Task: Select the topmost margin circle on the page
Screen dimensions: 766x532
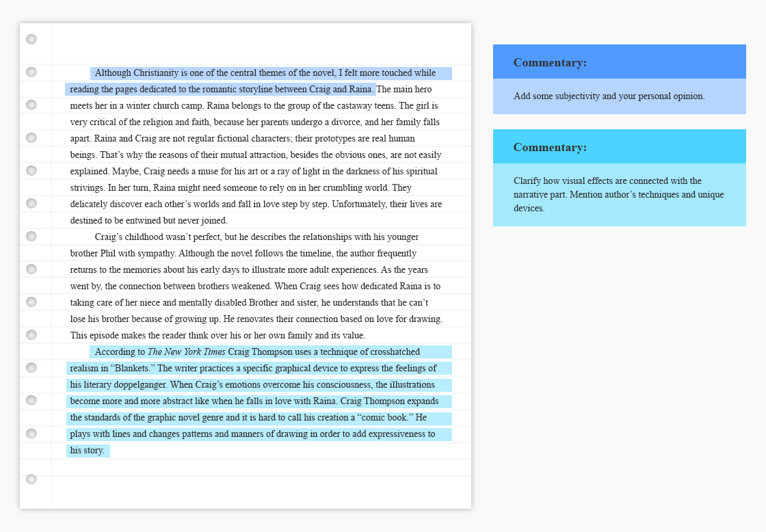Action: click(x=31, y=40)
